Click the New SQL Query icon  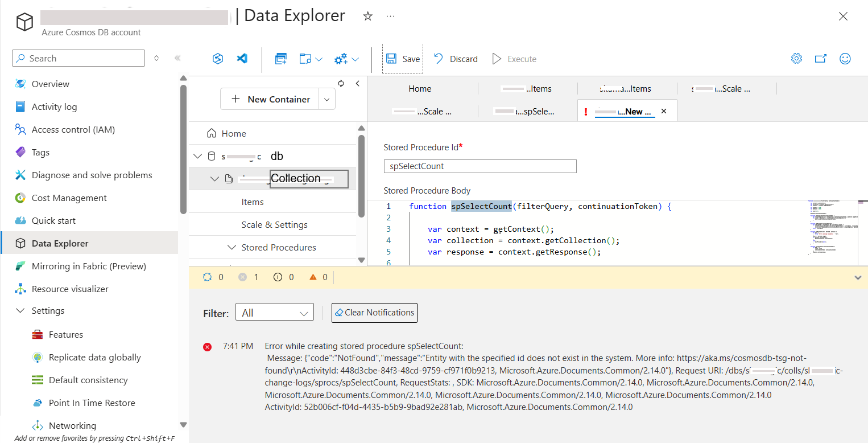[280, 58]
